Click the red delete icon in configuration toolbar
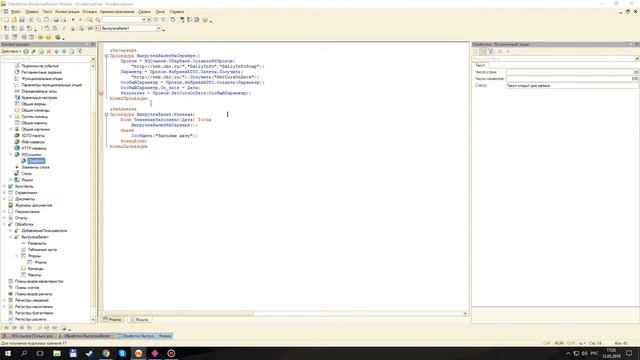The image size is (640, 360). tap(49, 51)
